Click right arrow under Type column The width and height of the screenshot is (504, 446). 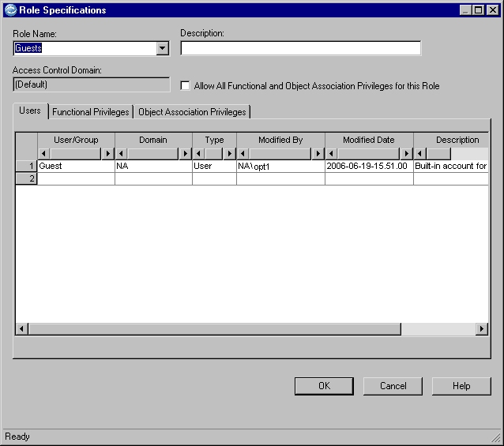point(230,154)
